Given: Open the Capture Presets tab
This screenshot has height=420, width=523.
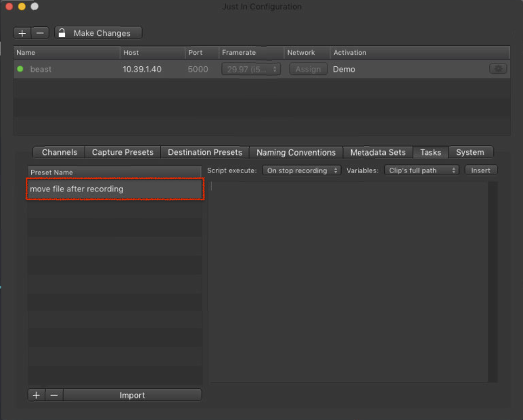Looking at the screenshot, I should pos(122,152).
